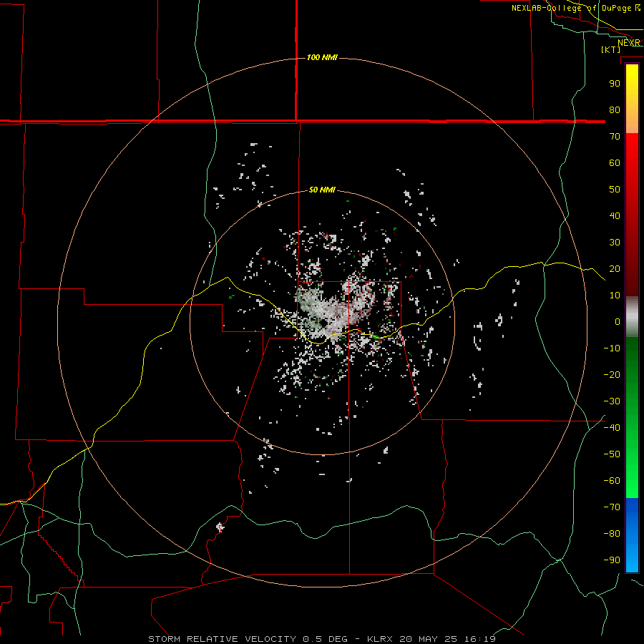This screenshot has height=644, width=644.
Task: Click the 100 NMI range ring label
Action: [x=322, y=57]
